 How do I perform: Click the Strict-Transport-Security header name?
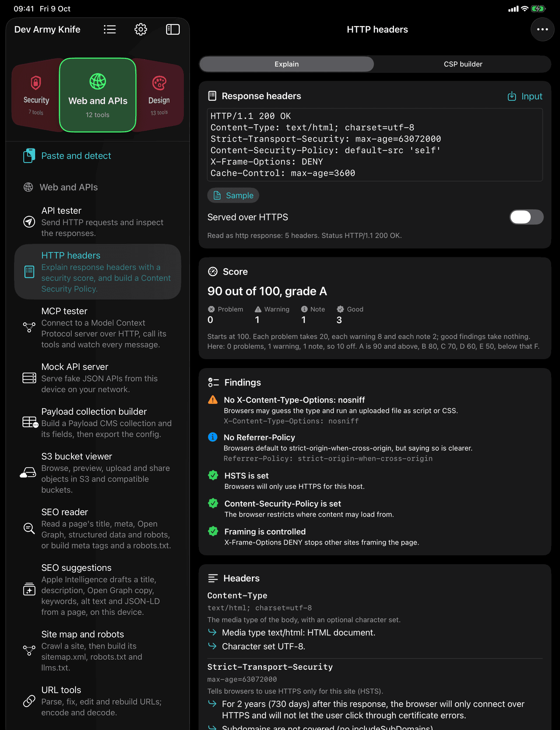(270, 667)
